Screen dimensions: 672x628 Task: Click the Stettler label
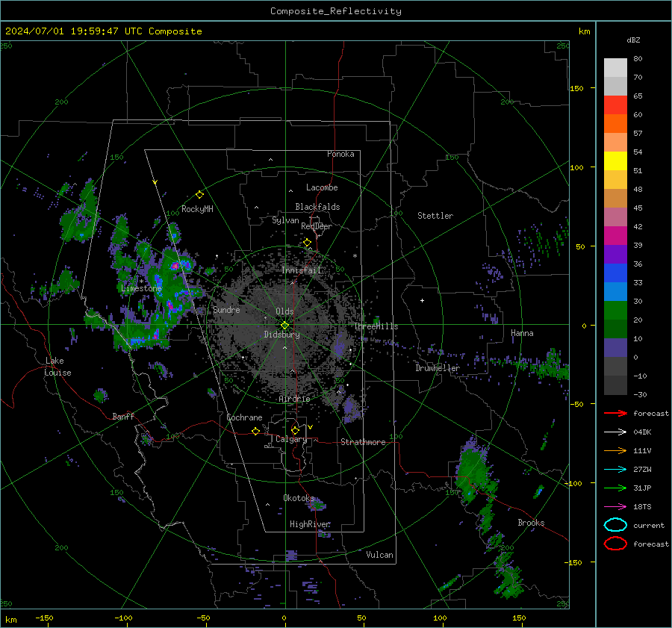point(435,216)
